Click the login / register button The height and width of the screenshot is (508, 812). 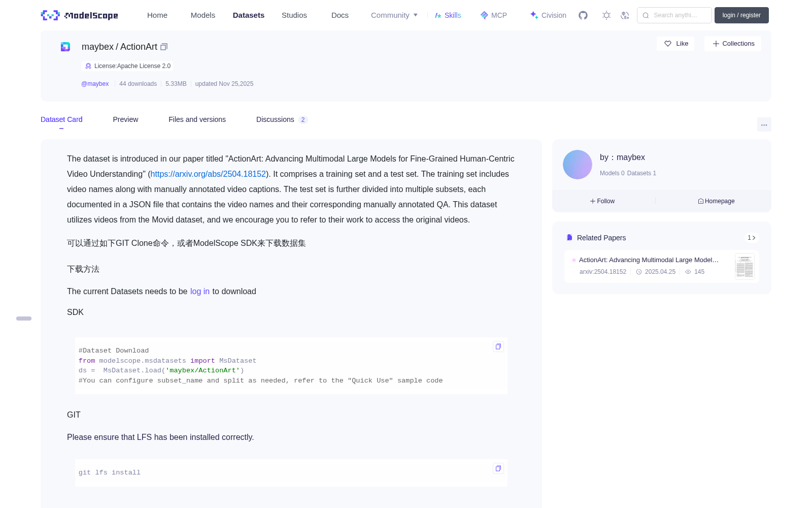click(741, 15)
